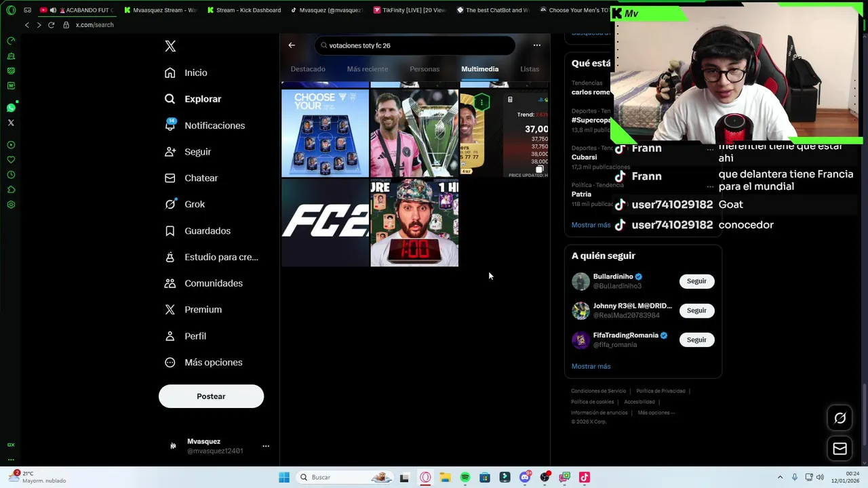This screenshot has width=868, height=488.
Task: Reload the page in the browser
Action: [51, 25]
